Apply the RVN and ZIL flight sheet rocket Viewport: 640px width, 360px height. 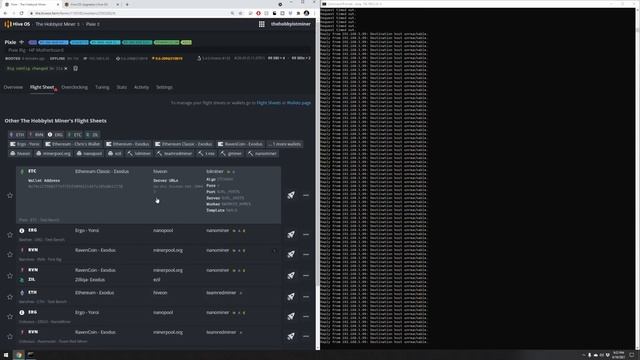291,276
